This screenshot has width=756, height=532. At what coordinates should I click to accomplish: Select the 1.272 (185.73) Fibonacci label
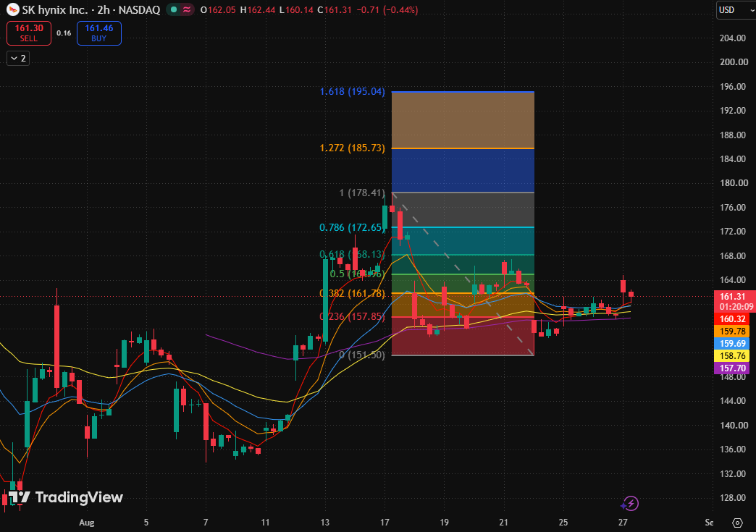click(x=353, y=148)
